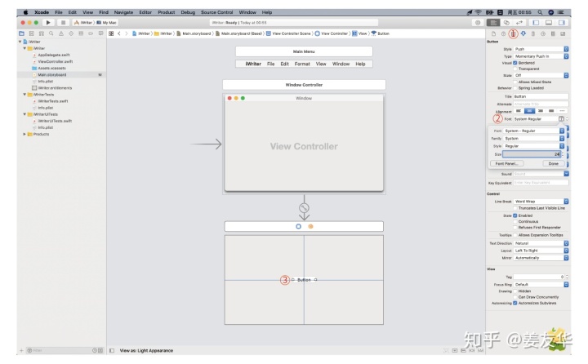Screen dimensions: 588x364
Task: Click the Font Panel... button
Action: click(x=506, y=164)
